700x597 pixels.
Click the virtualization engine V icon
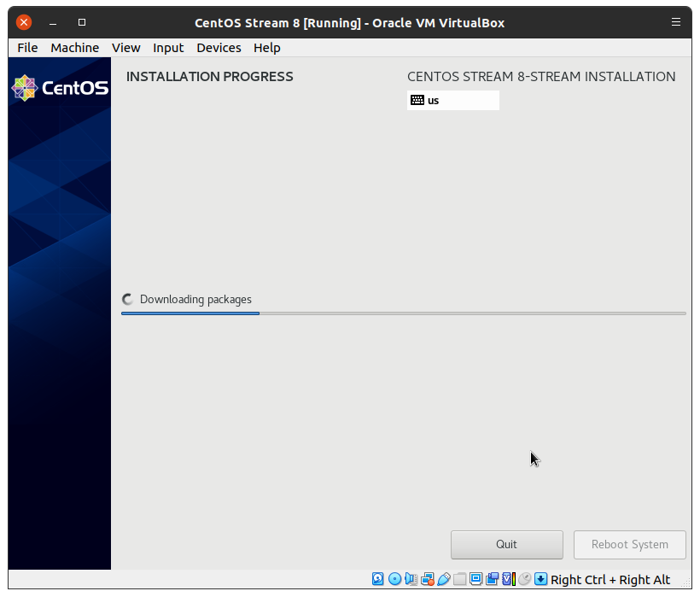coord(509,579)
